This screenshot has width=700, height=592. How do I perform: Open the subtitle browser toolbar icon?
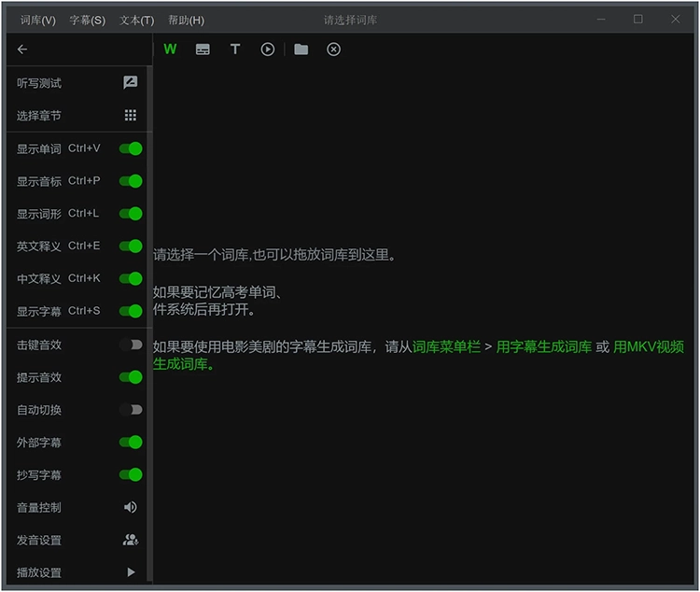203,49
